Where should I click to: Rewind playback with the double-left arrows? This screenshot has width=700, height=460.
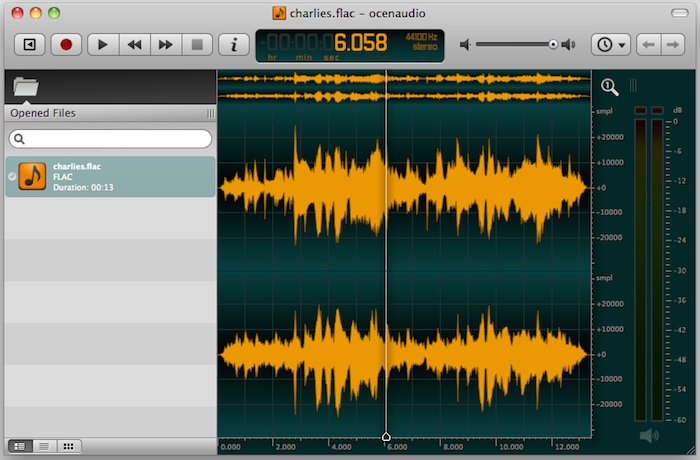coord(134,45)
